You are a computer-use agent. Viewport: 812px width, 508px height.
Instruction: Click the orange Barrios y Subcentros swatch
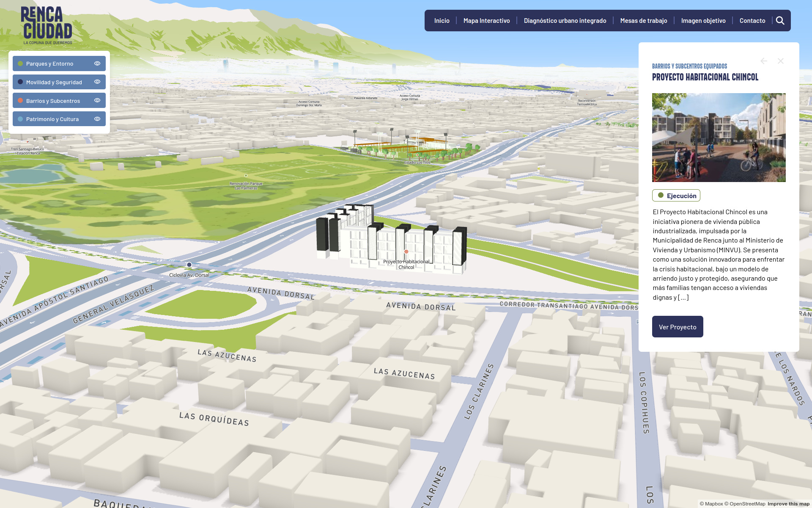pos(20,101)
